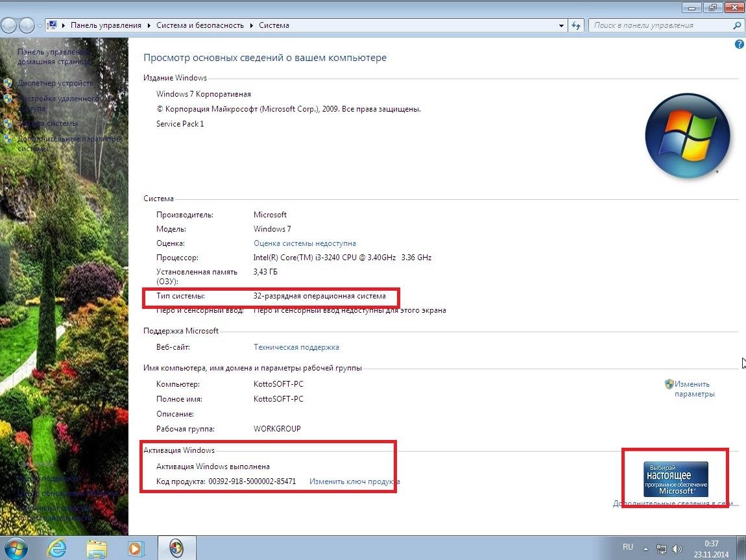Show hidden tray icons with the arrow
Viewport: 746px width, 560px height.
[645, 549]
